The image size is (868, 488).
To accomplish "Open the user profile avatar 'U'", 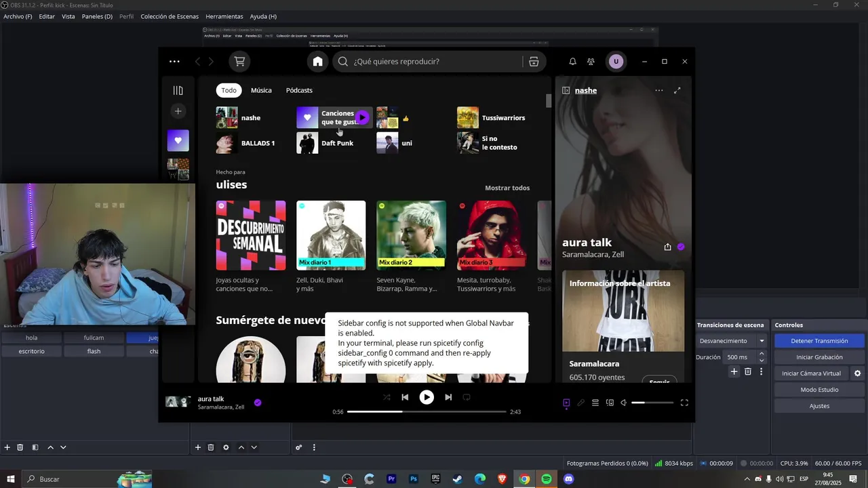I will point(616,62).
